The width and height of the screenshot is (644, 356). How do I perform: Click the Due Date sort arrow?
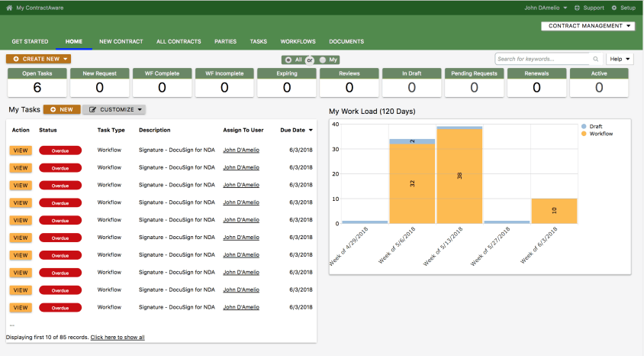311,131
